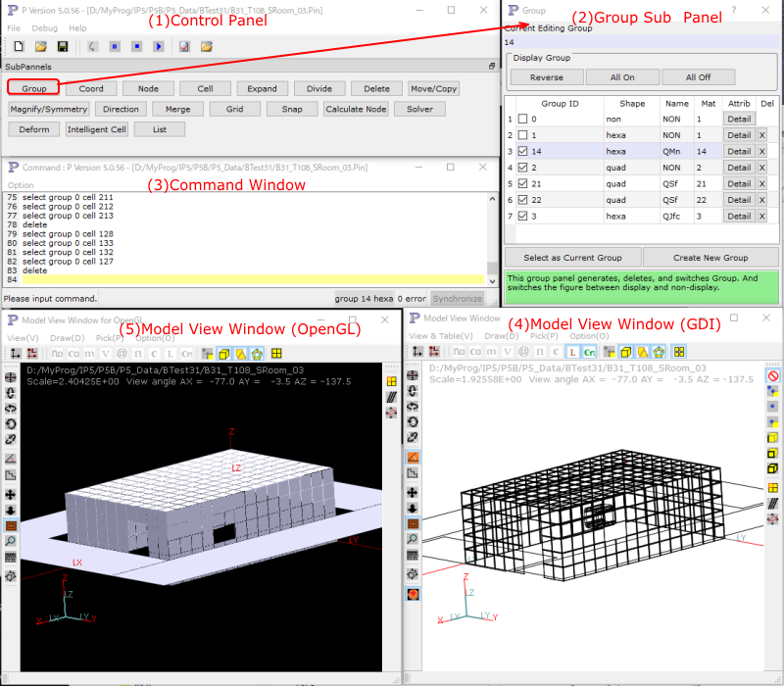Click the new file icon in Control Panel
The width and height of the screenshot is (784, 686).
20,46
